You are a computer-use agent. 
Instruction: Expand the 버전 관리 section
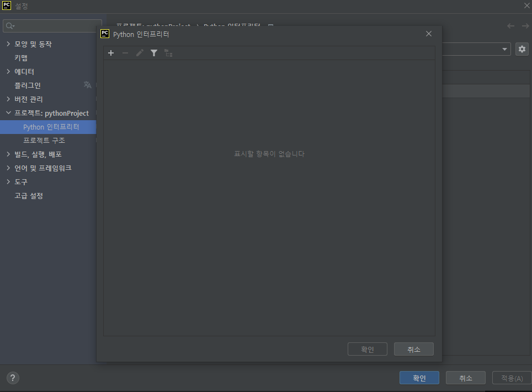(8, 99)
